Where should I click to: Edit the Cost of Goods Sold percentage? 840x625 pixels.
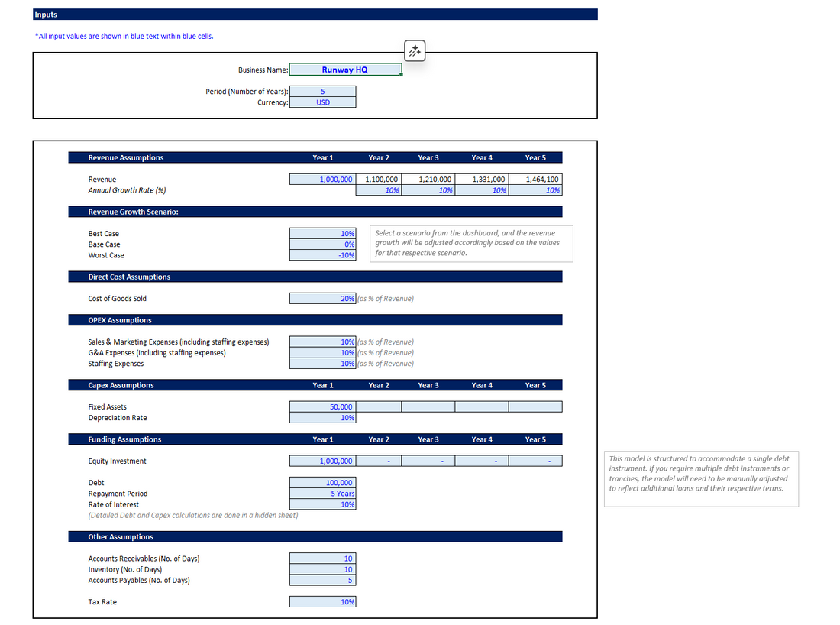(x=322, y=298)
